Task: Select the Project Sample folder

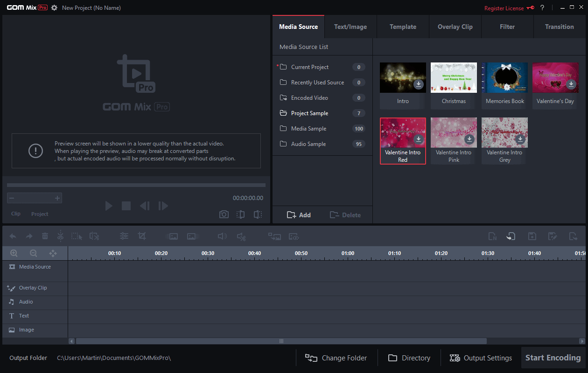Action: [322, 113]
